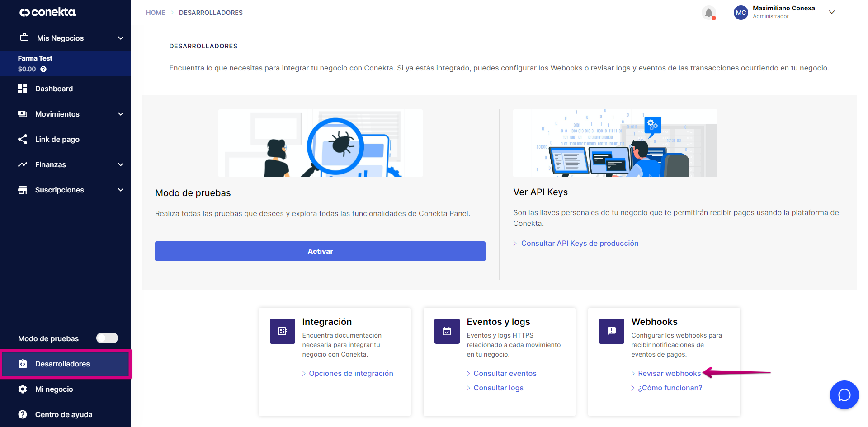This screenshot has width=868, height=427.
Task: Toggle the Modo de pruebas switch
Action: point(107,338)
